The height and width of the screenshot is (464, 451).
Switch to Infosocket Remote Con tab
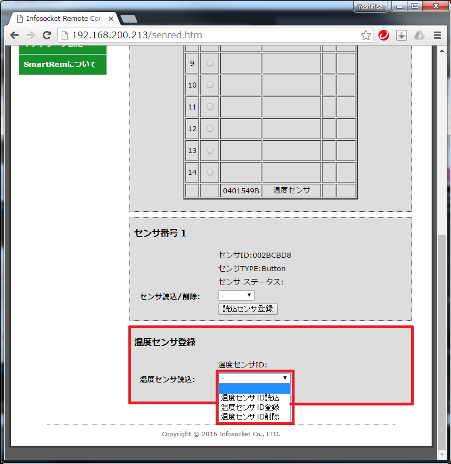coord(64,19)
